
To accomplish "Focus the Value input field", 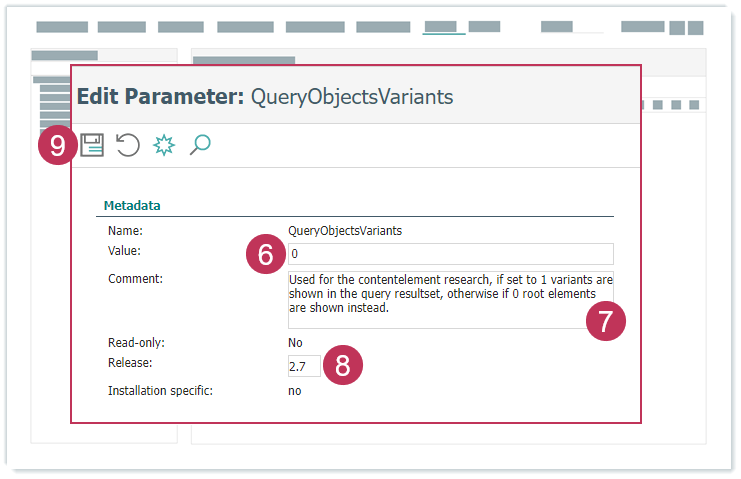I will point(450,254).
